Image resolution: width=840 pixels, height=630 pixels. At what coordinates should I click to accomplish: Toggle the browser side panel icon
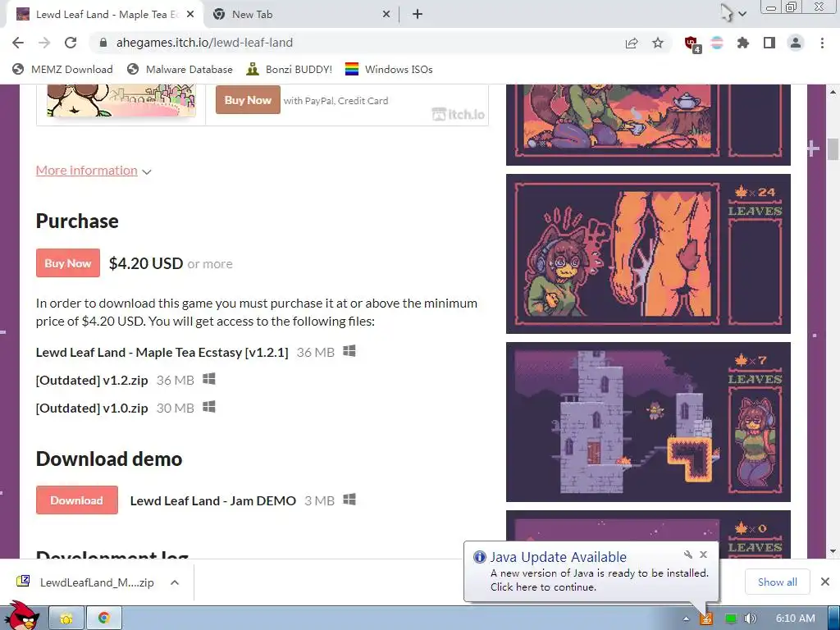coord(769,43)
